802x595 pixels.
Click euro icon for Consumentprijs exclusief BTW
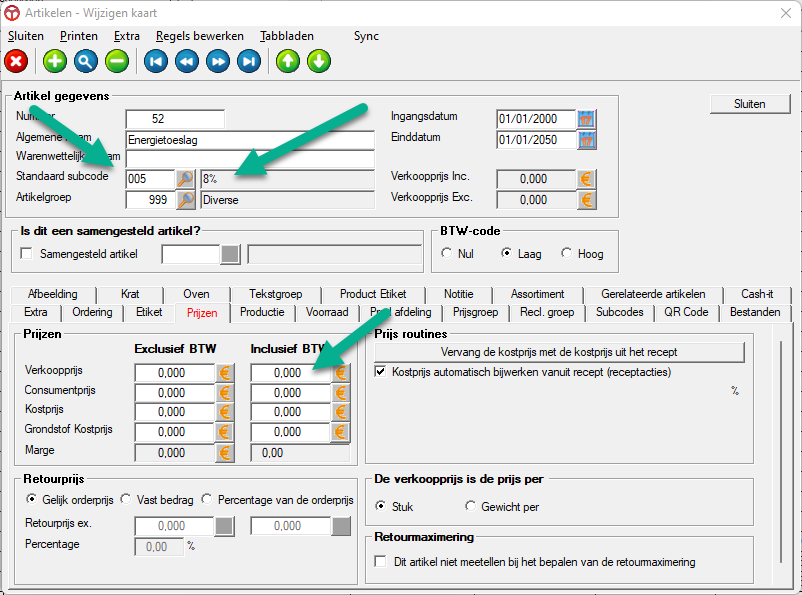(225, 393)
